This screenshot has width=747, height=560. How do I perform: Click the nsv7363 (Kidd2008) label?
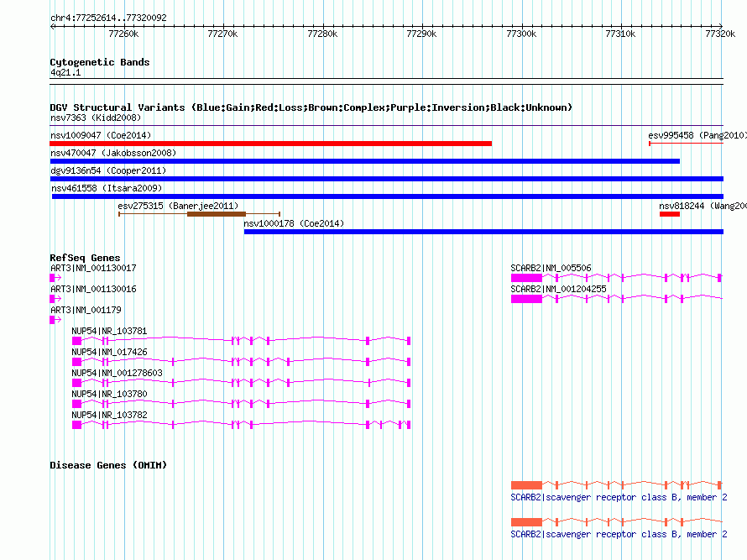[96, 118]
